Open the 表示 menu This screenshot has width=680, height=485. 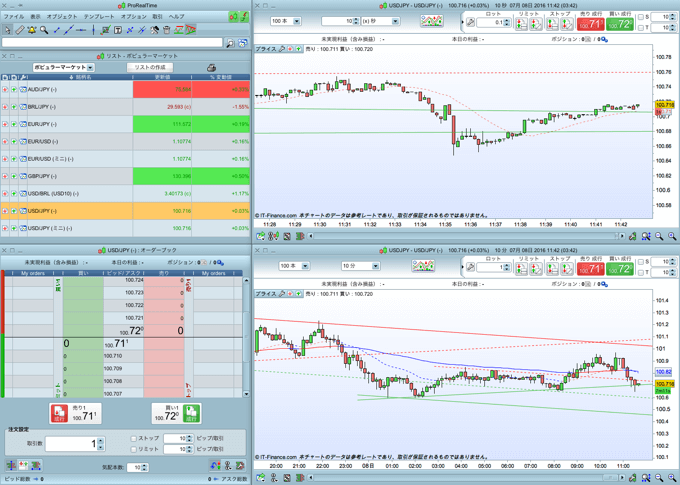pyautogui.click(x=36, y=16)
